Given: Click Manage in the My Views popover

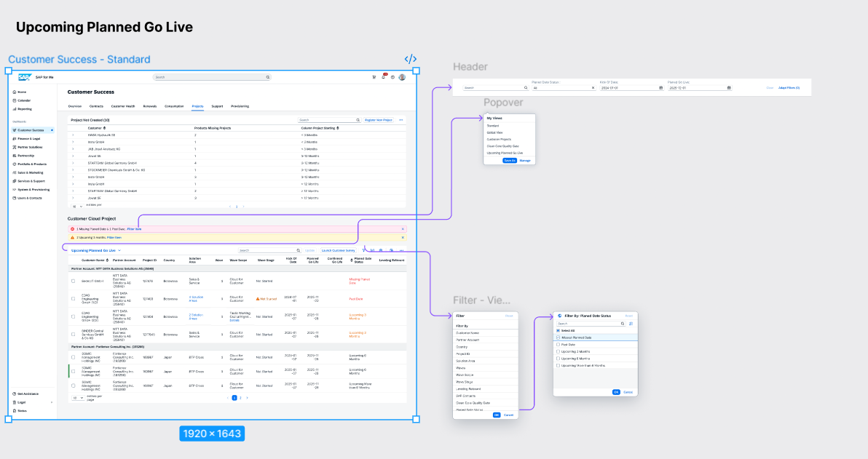Looking at the screenshot, I should click(525, 160).
